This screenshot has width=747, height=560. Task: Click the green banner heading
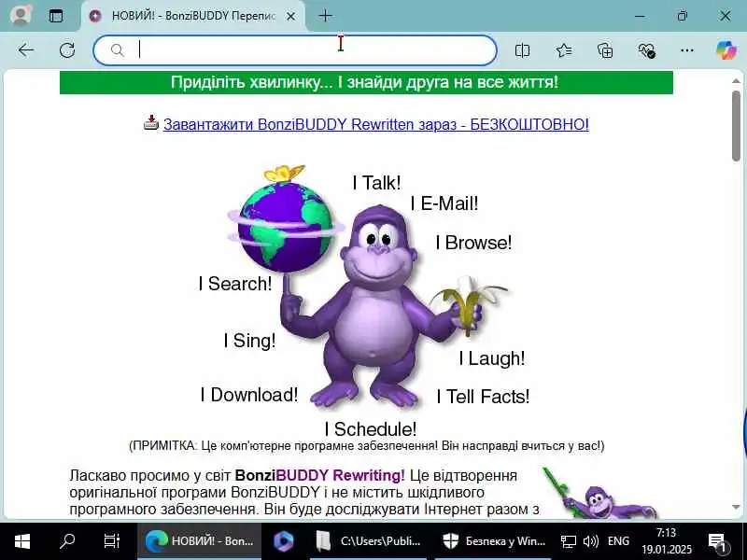click(366, 82)
